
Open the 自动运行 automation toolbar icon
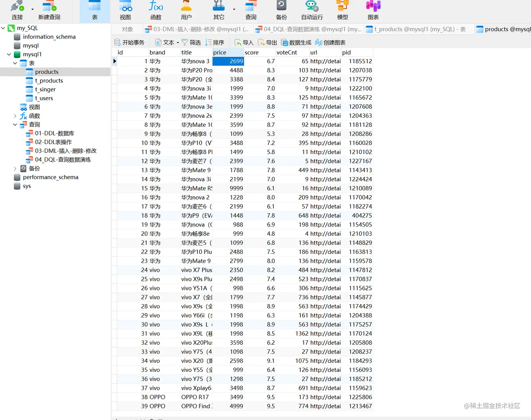pyautogui.click(x=312, y=11)
